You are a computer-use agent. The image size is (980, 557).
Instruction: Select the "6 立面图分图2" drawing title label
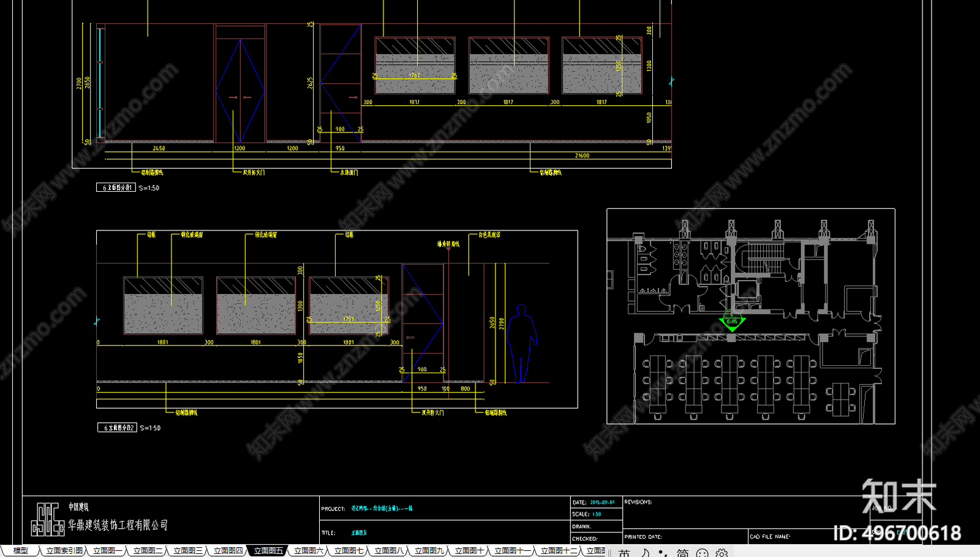click(117, 428)
